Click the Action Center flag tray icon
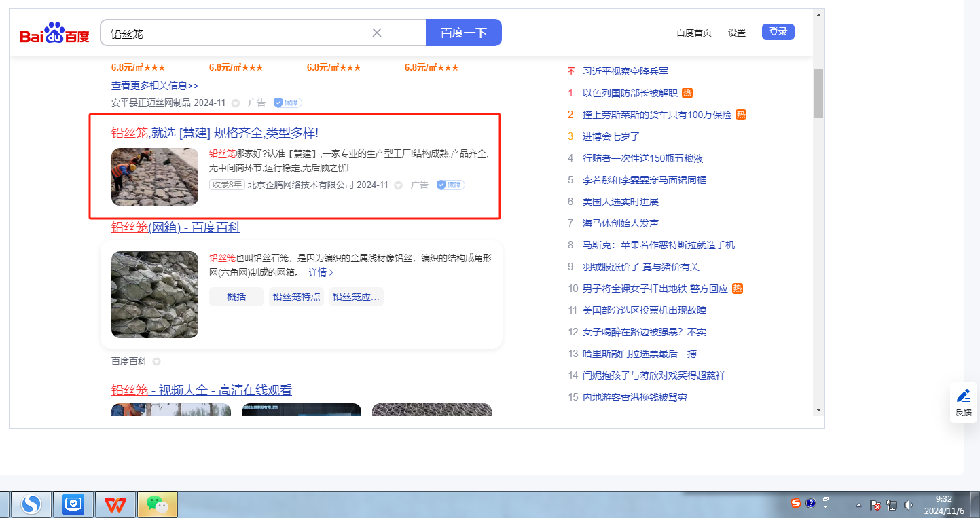The image size is (980, 518). coord(876,505)
